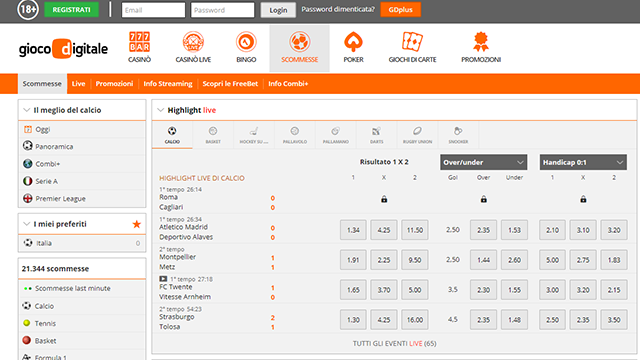
Task: Select the Rugby Union tab icon
Action: (417, 131)
